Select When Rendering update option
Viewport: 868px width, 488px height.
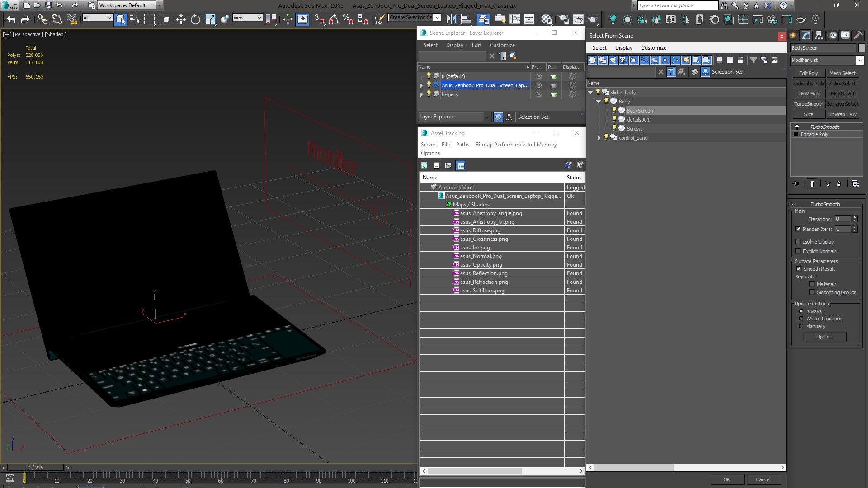(801, 319)
